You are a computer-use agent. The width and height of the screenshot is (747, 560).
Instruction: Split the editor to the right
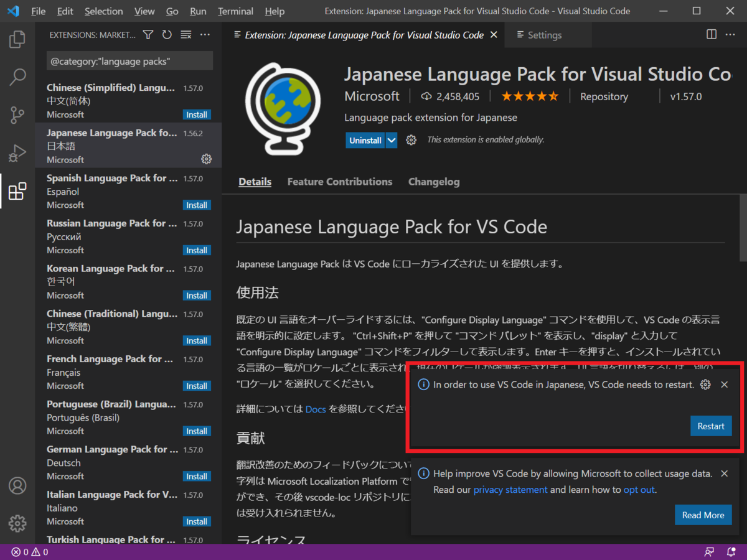[x=712, y=35]
